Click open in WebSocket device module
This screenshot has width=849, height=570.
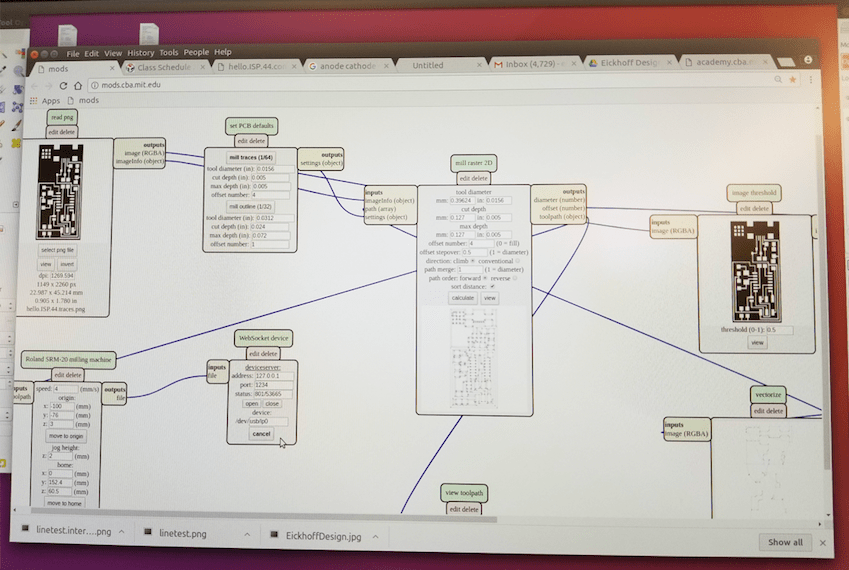click(252, 404)
